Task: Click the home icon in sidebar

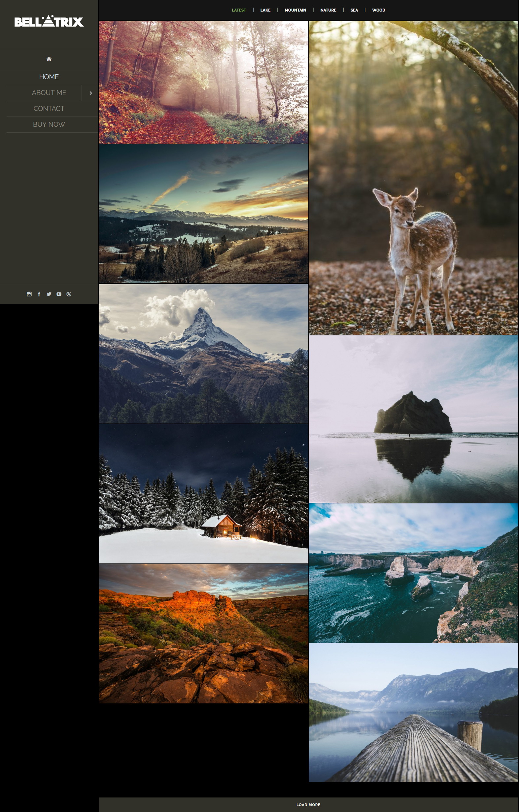Action: [x=49, y=59]
